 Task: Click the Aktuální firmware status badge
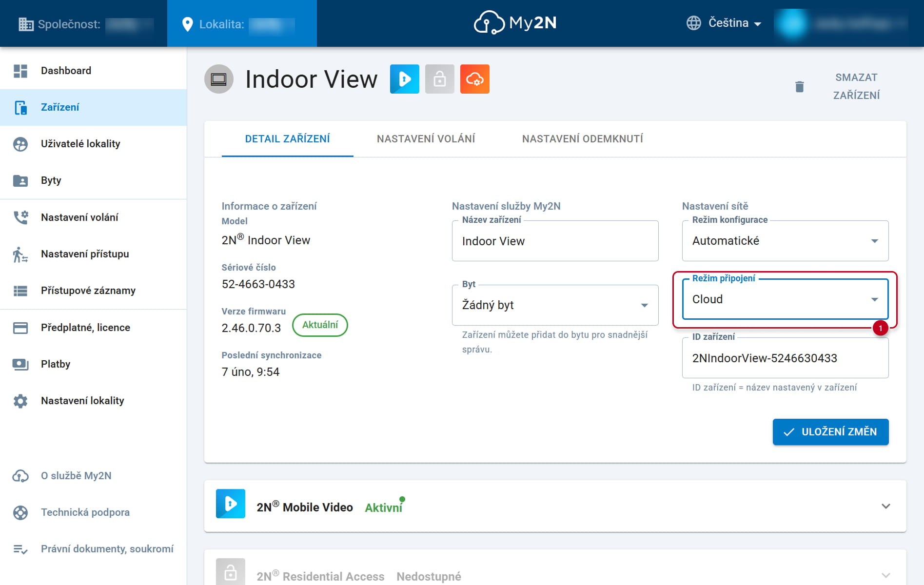(320, 325)
